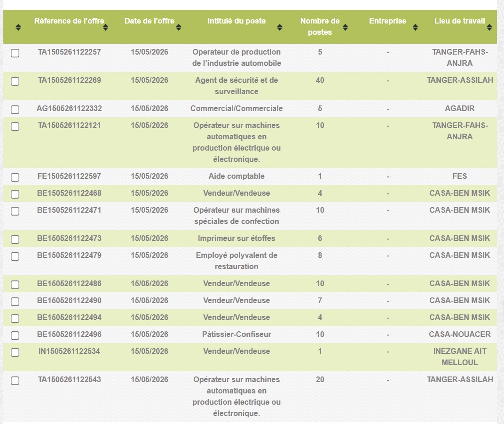The height and width of the screenshot is (424, 504).
Task: Click the FES work location cell
Action: point(460,176)
